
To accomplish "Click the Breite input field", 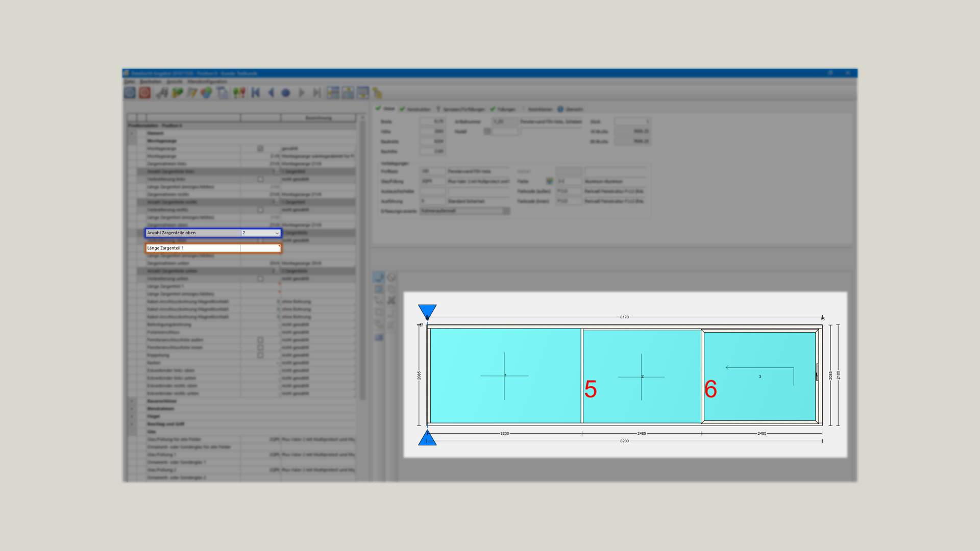I will 432,121.
